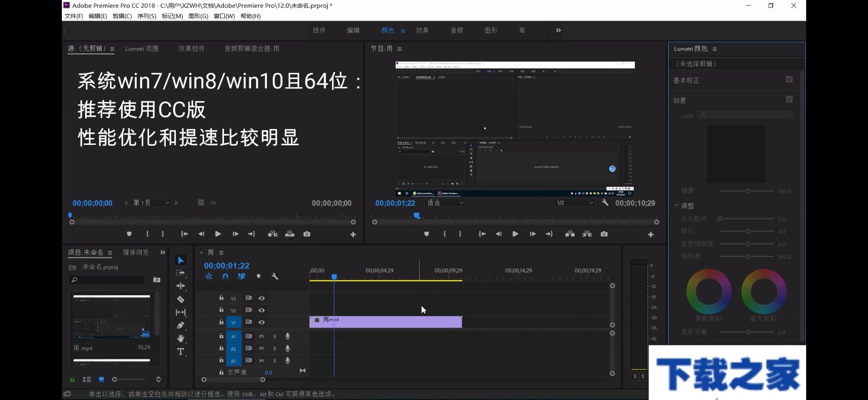Viewport: 868px width, 400px height.
Task: Switch to the Effects workspace tab
Action: (422, 30)
